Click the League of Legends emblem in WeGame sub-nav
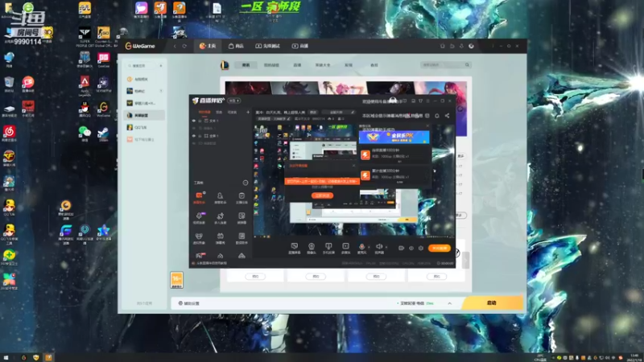 click(x=225, y=65)
